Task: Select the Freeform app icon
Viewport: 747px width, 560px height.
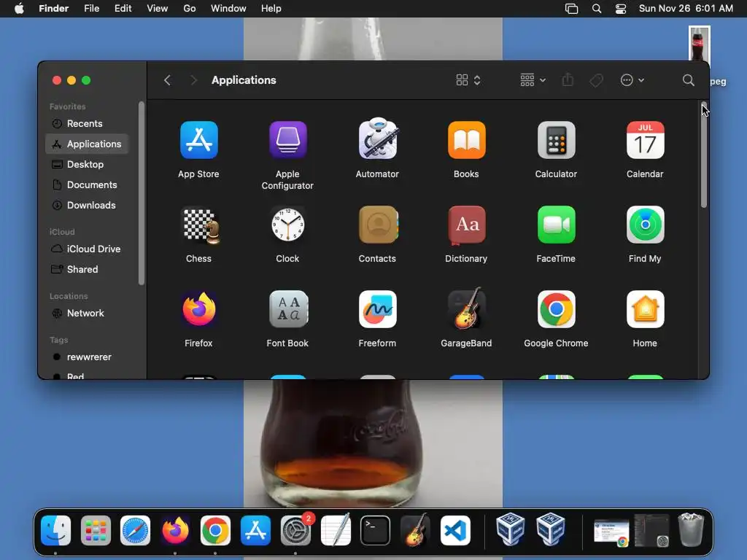Action: coord(377,309)
